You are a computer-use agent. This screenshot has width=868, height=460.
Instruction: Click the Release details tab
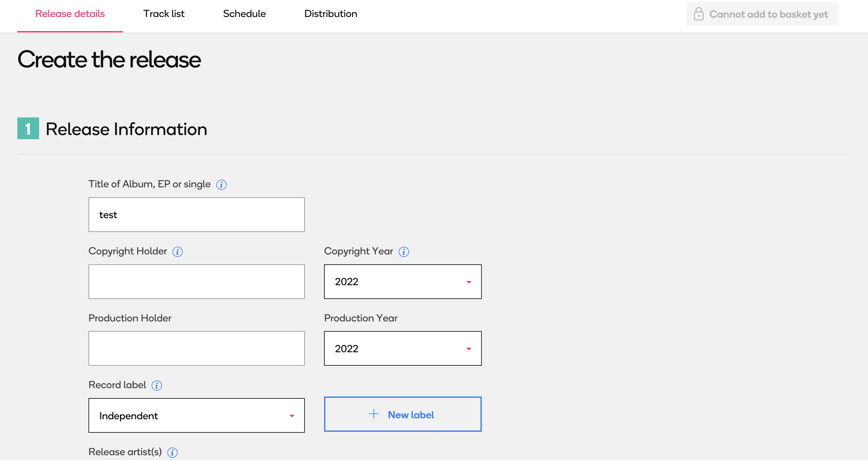coord(70,13)
